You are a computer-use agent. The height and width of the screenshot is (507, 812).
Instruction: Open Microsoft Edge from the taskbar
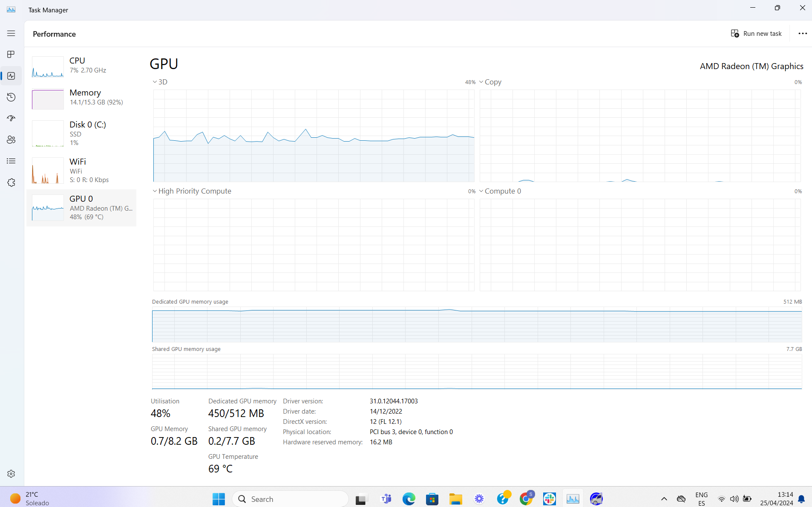point(409,499)
